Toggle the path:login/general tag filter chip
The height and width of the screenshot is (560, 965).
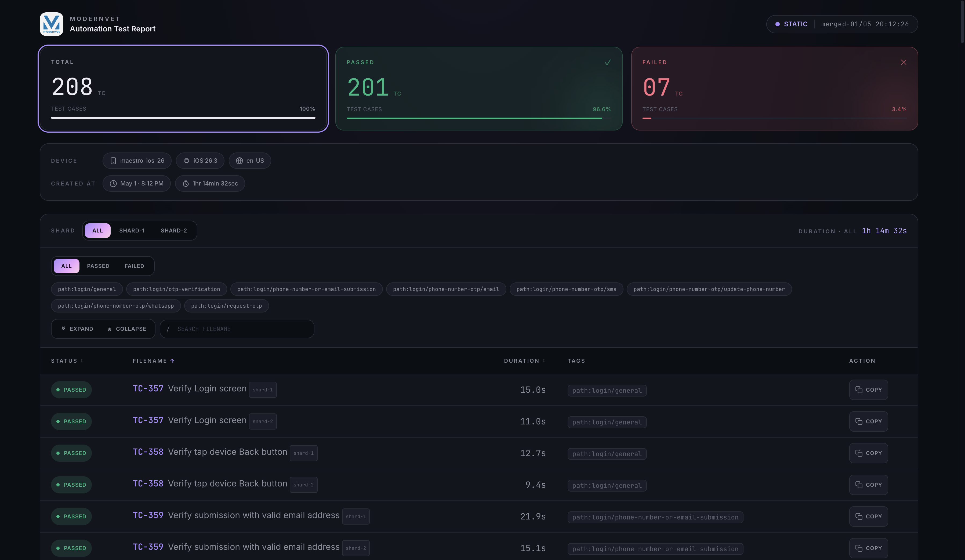(87, 289)
